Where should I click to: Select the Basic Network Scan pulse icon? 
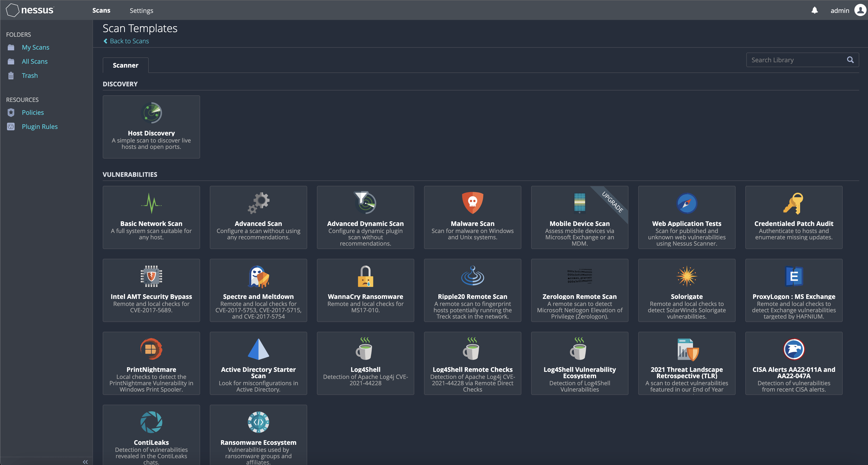(x=151, y=203)
